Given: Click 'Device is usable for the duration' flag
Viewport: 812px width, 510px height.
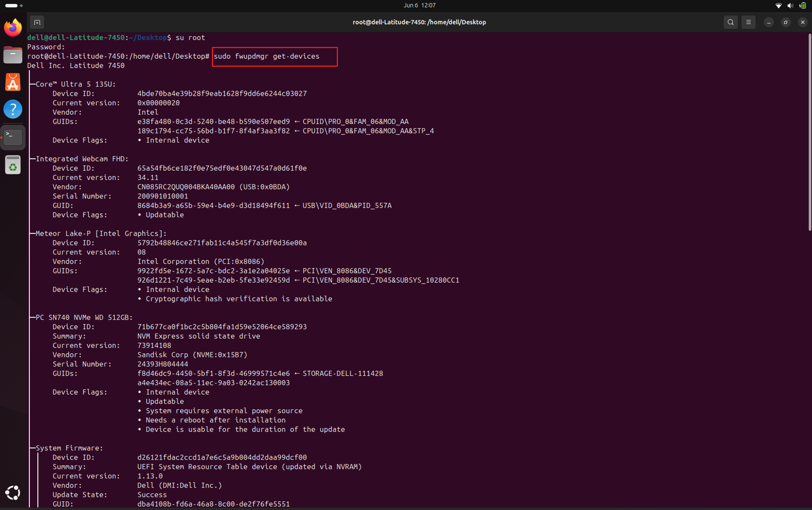Looking at the screenshot, I should click(x=245, y=429).
